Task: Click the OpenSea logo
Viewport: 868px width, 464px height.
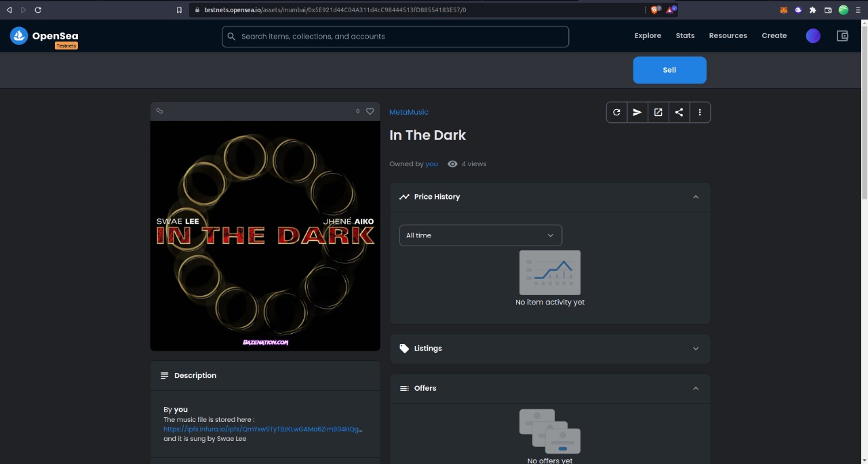Action: click(44, 36)
